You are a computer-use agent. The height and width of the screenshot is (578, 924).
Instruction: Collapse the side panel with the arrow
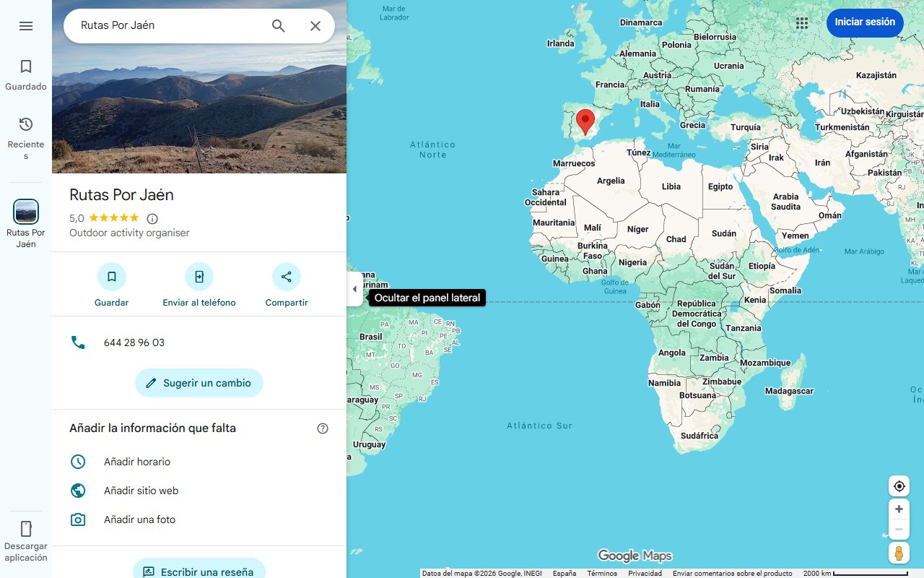click(354, 288)
